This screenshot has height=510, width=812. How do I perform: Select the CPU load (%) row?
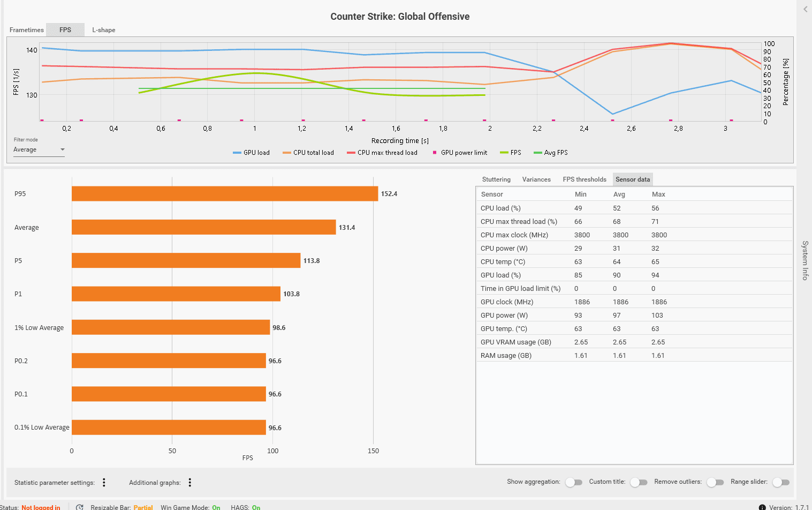tap(634, 208)
